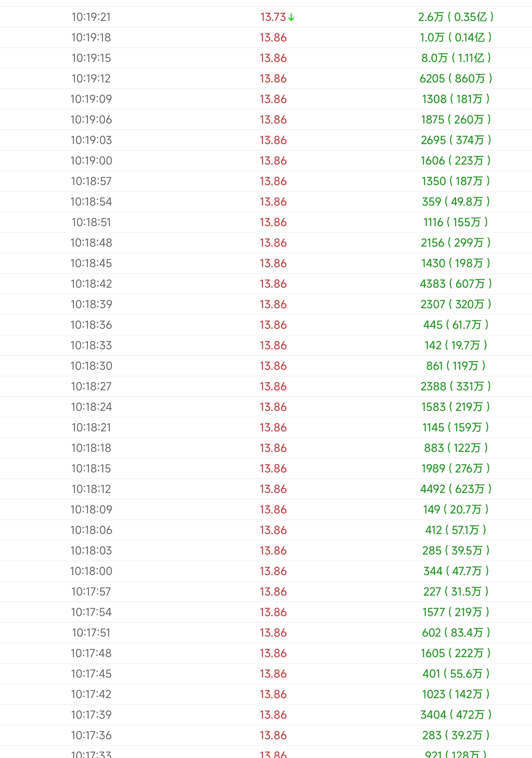Select the 10:18:00 trade row time
The image size is (532, 758).
91,571
